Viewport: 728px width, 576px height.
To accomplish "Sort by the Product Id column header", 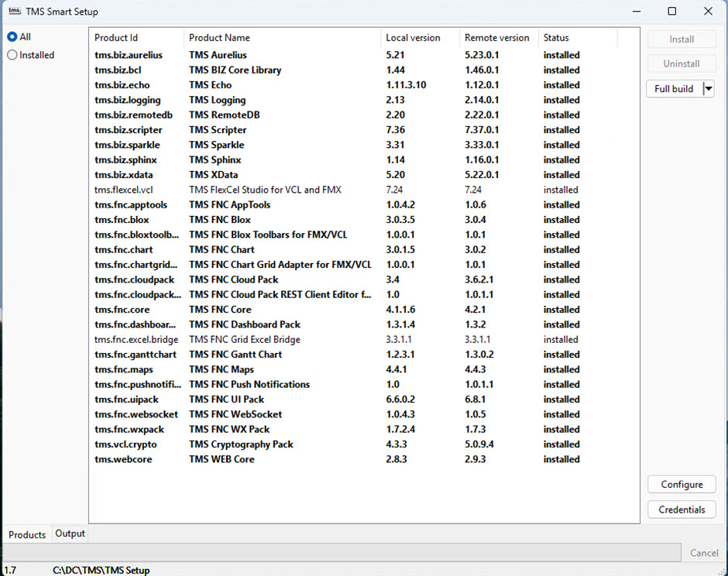I will (116, 38).
